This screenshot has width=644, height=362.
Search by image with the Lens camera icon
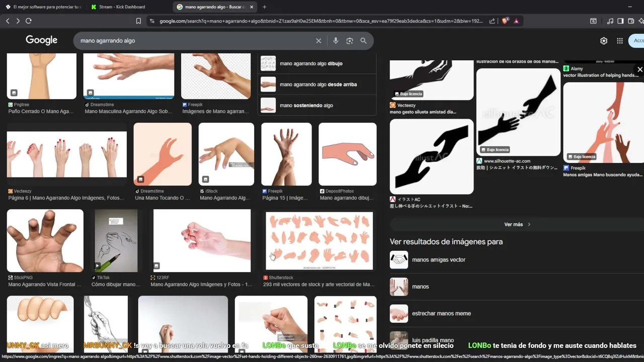pos(350,41)
